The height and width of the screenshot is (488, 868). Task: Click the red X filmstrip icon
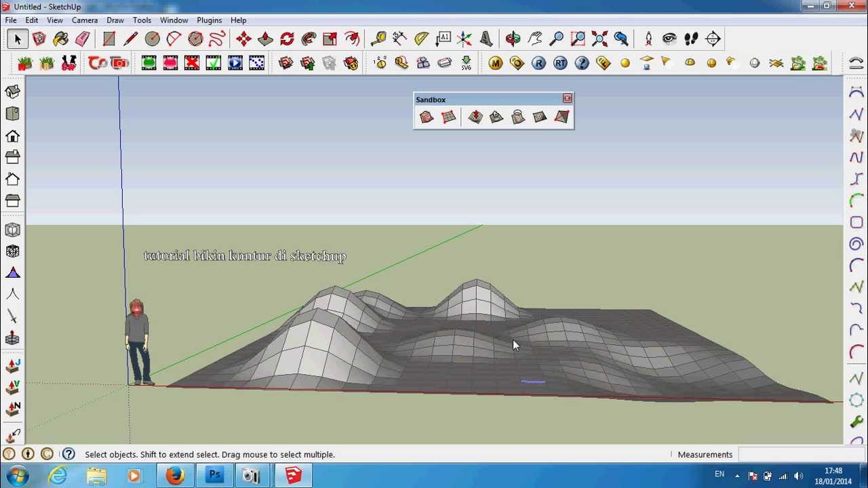click(x=192, y=64)
